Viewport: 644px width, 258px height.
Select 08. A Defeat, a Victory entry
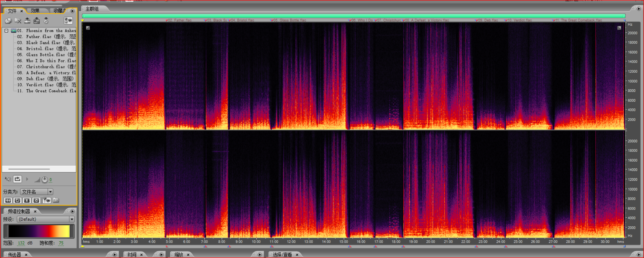46,73
